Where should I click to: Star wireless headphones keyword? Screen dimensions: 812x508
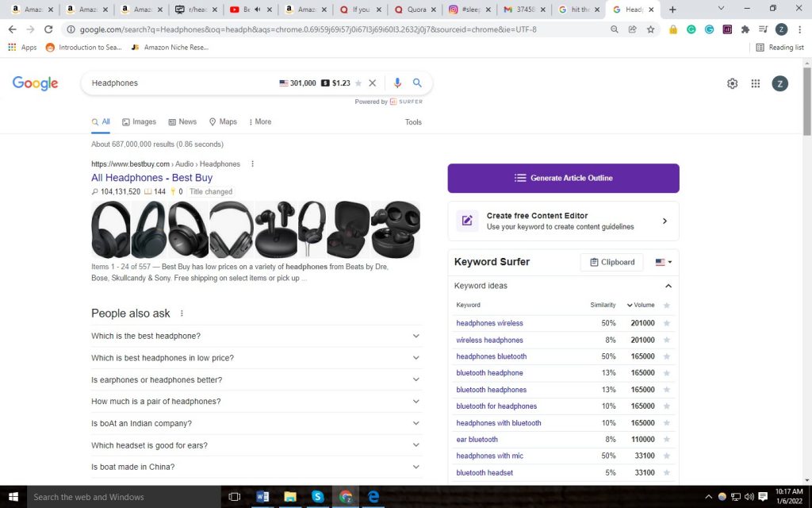pyautogui.click(x=667, y=340)
